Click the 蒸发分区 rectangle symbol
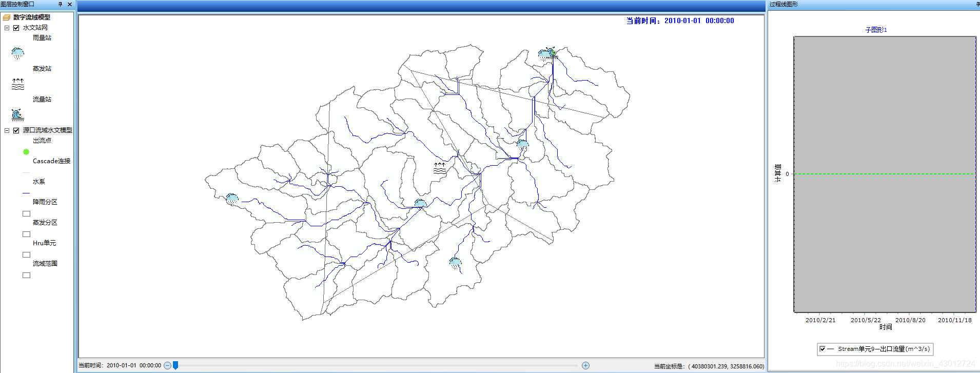The height and width of the screenshot is (373, 980). tap(26, 234)
